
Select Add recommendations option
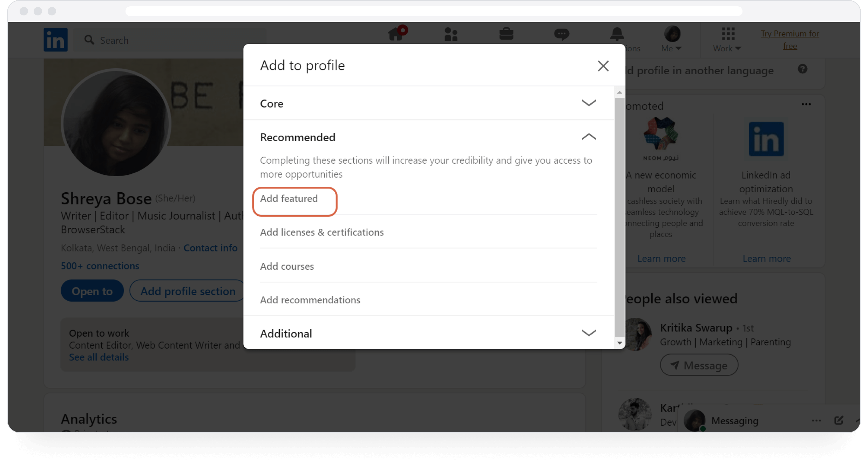coord(310,299)
